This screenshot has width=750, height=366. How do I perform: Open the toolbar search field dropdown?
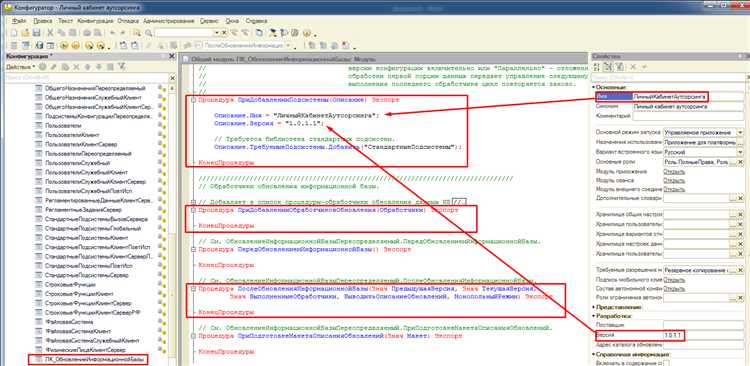(x=217, y=33)
